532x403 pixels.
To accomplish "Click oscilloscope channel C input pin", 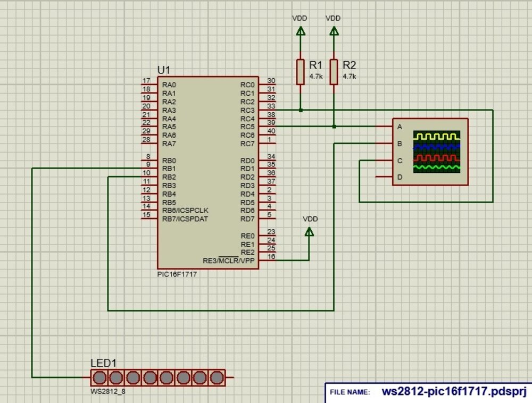I will 384,161.
